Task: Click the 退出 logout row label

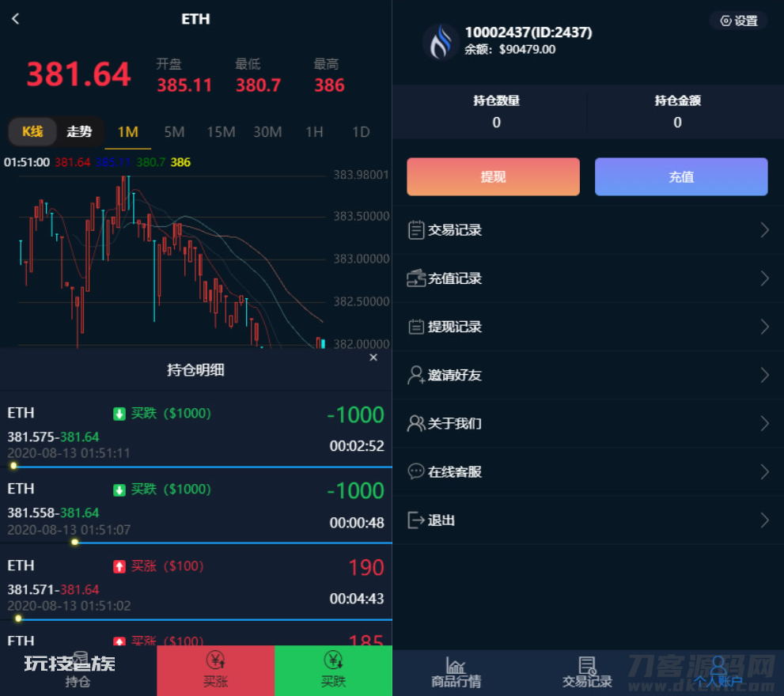Action: (441, 520)
